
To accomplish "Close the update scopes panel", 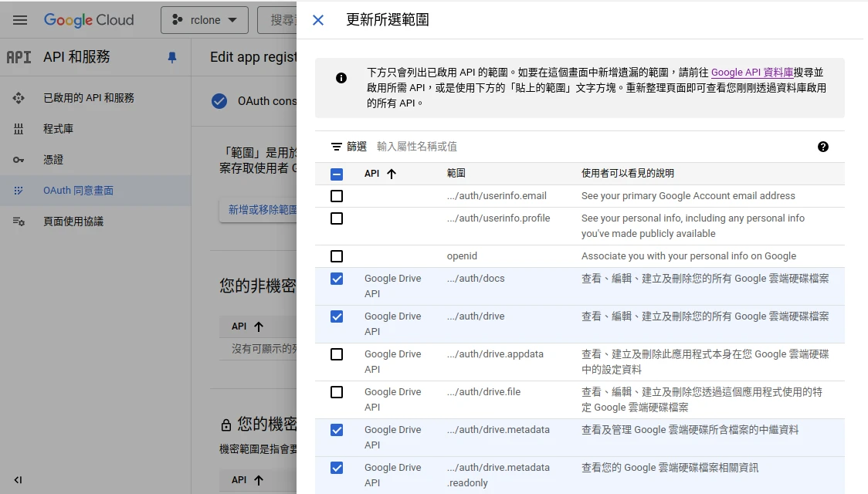I will [318, 20].
